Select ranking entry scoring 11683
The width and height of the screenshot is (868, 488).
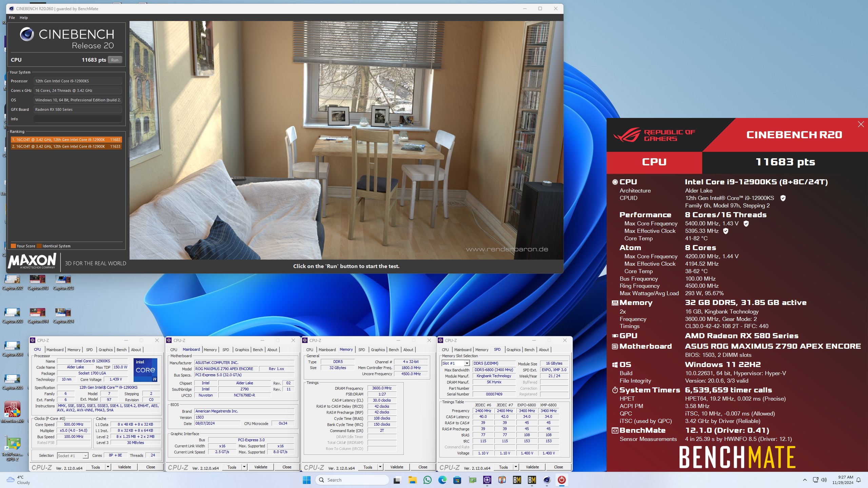66,140
